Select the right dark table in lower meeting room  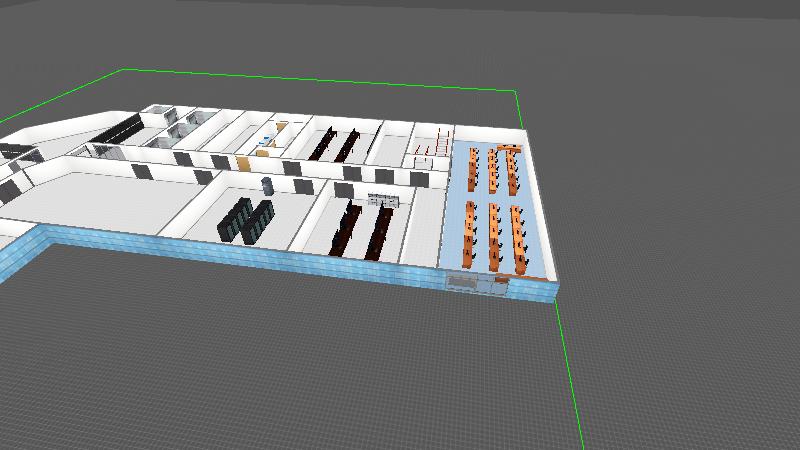(x=380, y=232)
